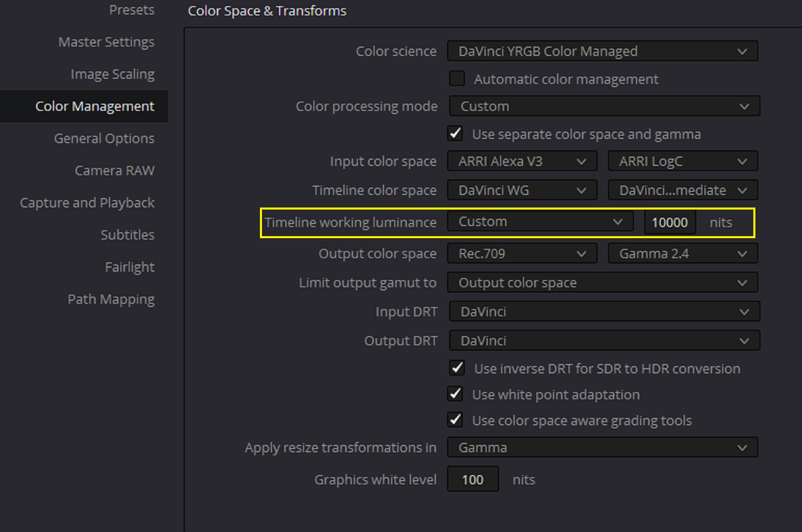Open the DaVinci Intermediate timeline gamma dropdown
The height and width of the screenshot is (532, 802).
tap(683, 190)
